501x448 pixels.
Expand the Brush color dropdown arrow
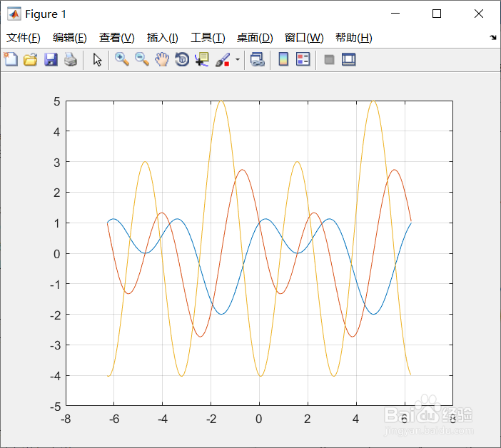(238, 59)
